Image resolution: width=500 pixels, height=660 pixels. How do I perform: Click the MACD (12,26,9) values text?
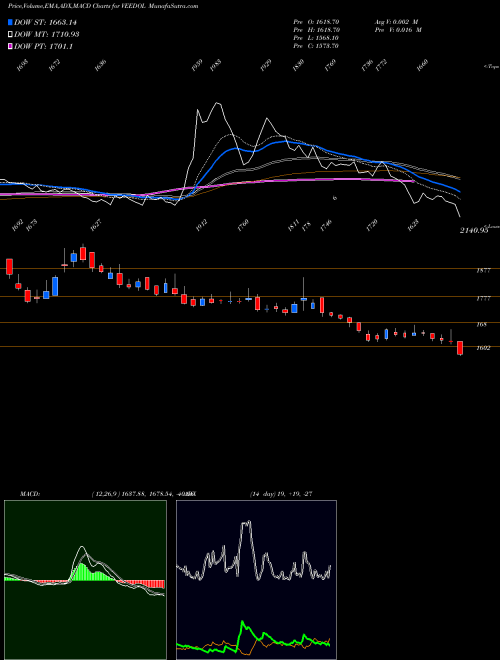coord(143,494)
